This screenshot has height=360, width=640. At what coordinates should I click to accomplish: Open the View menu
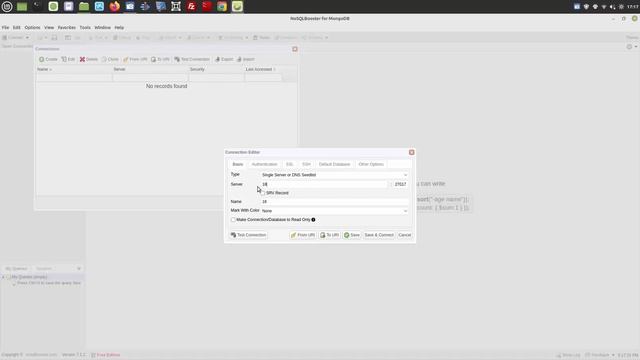coord(49,27)
